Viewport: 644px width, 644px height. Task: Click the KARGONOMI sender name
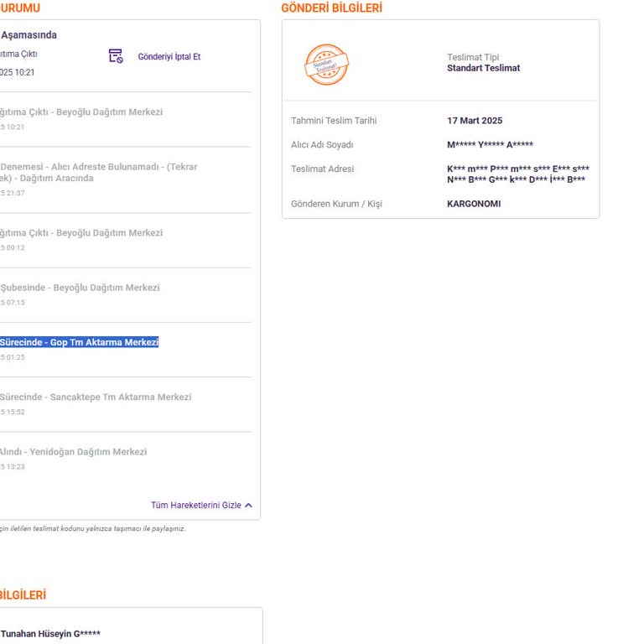(474, 204)
